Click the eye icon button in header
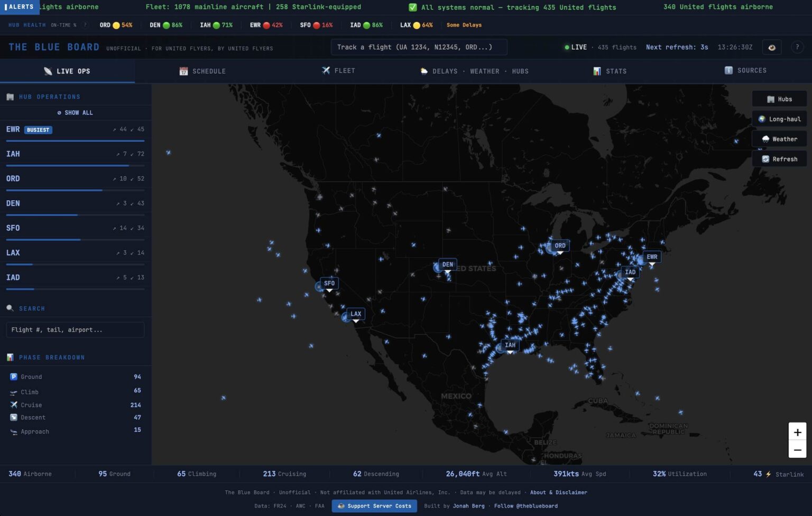 click(771, 48)
